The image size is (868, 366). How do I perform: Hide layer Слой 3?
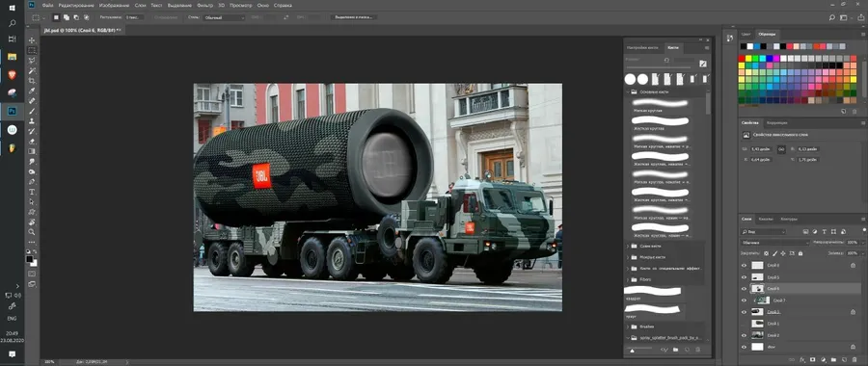744,312
